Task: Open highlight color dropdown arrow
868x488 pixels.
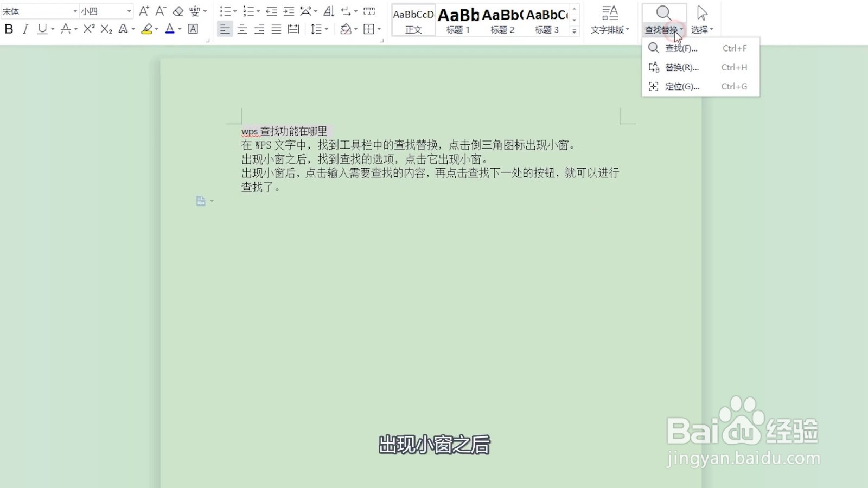Action: pos(157,29)
